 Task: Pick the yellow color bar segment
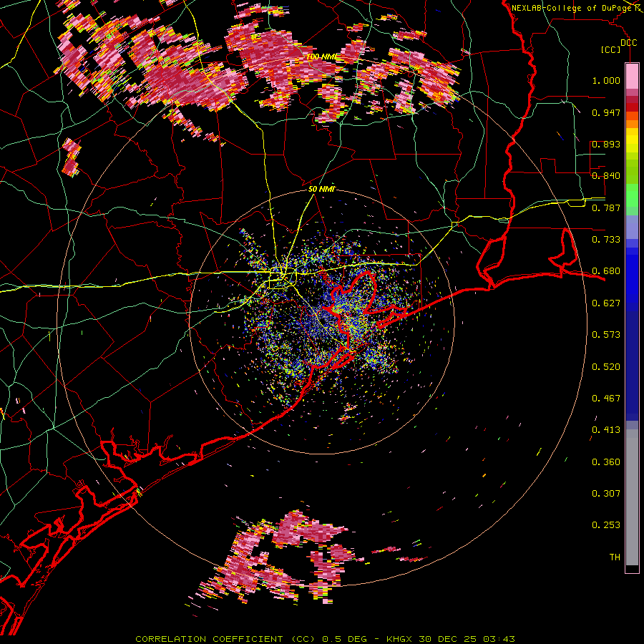click(632, 141)
